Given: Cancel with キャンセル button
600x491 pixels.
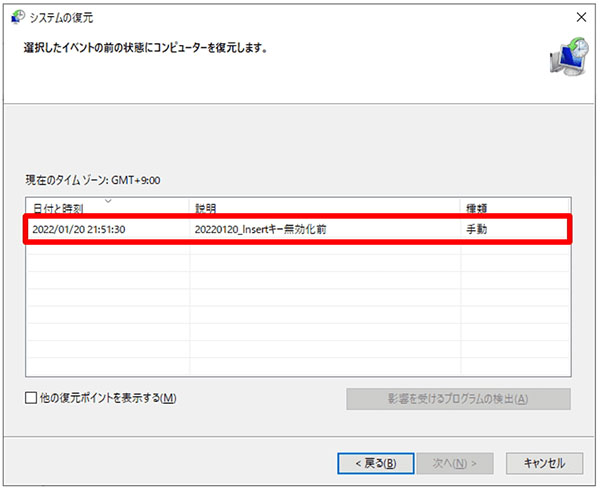Looking at the screenshot, I should tap(545, 463).
